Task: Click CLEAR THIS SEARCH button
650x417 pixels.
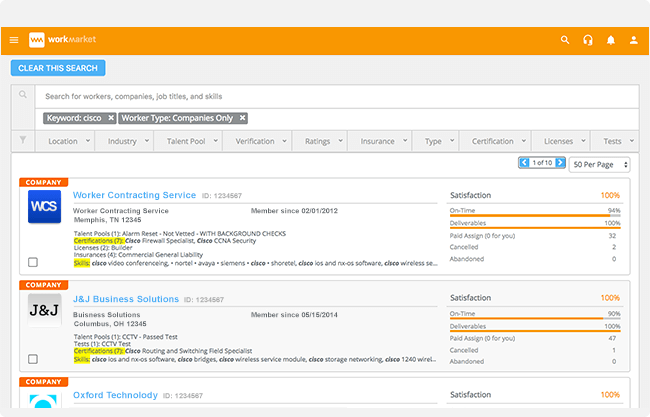Action: click(x=58, y=68)
